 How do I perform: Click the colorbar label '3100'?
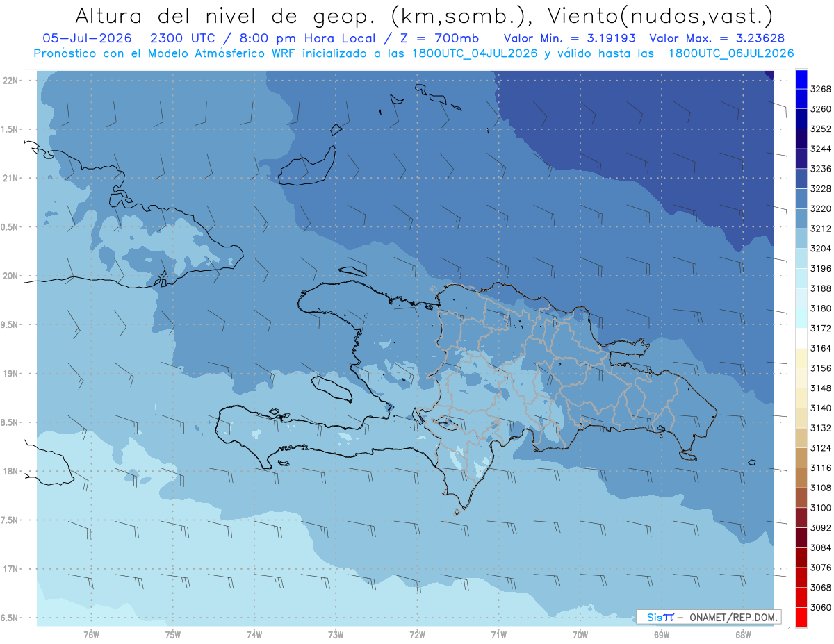tap(821, 508)
